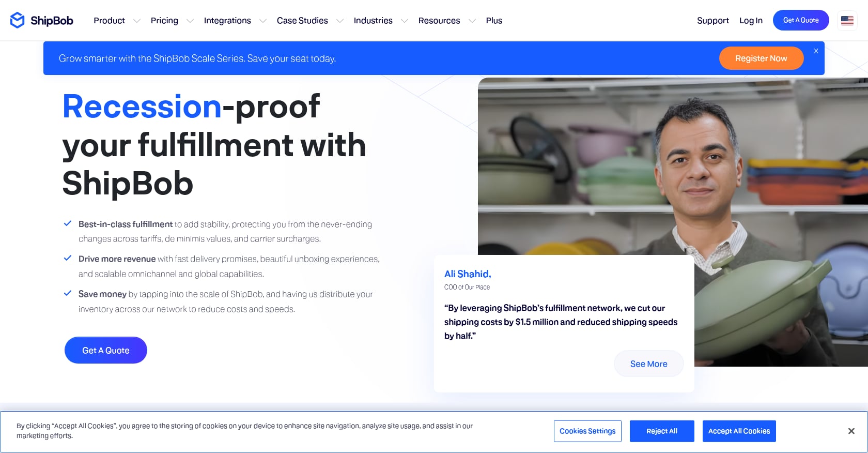Open the Case Studies nav item
Image resolution: width=868 pixels, height=453 pixels.
click(302, 21)
